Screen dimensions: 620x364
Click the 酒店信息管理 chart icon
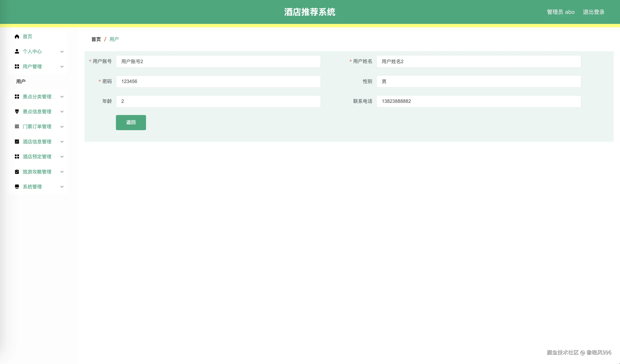pyautogui.click(x=17, y=141)
